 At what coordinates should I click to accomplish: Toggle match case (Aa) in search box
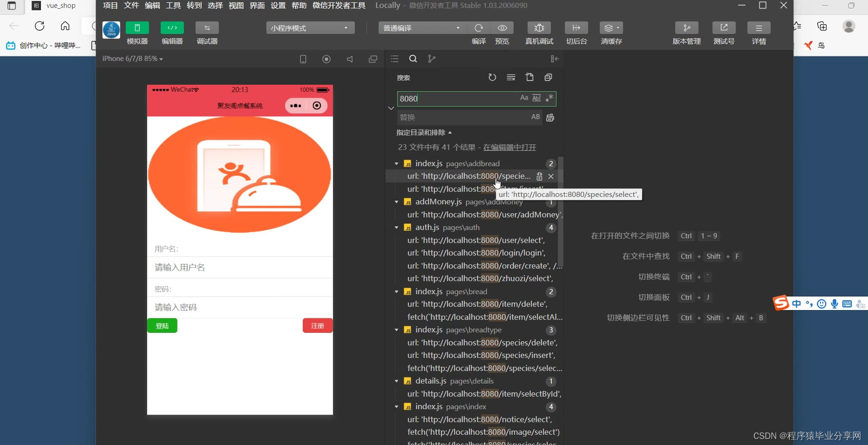click(524, 98)
